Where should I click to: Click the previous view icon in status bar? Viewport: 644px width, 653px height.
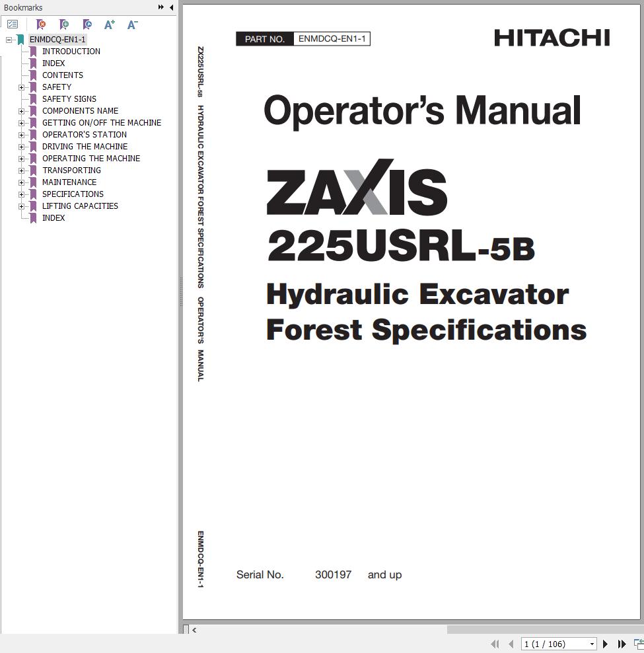click(x=639, y=644)
